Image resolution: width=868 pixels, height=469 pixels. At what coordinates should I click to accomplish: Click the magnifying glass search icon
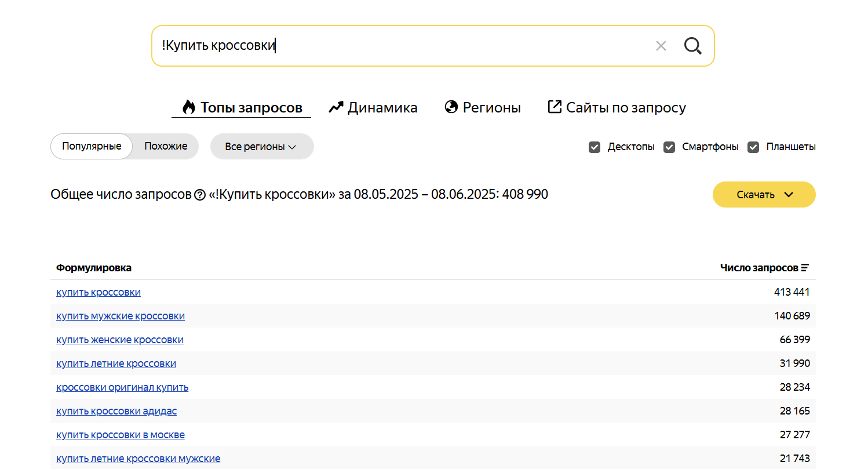coord(692,46)
